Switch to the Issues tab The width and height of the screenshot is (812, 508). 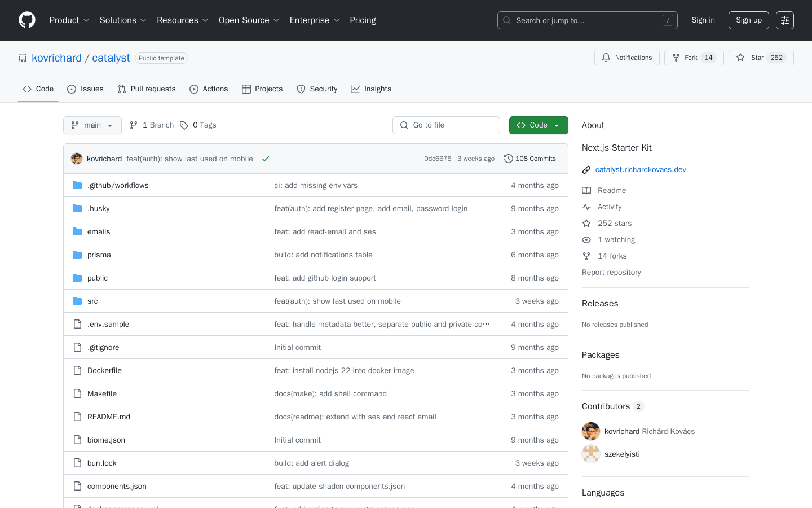click(x=85, y=89)
